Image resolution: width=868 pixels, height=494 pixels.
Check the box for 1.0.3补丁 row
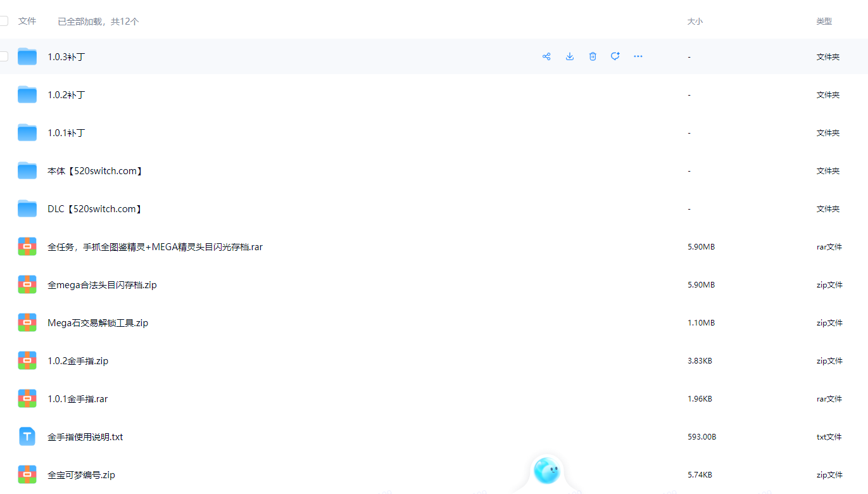pyautogui.click(x=4, y=56)
